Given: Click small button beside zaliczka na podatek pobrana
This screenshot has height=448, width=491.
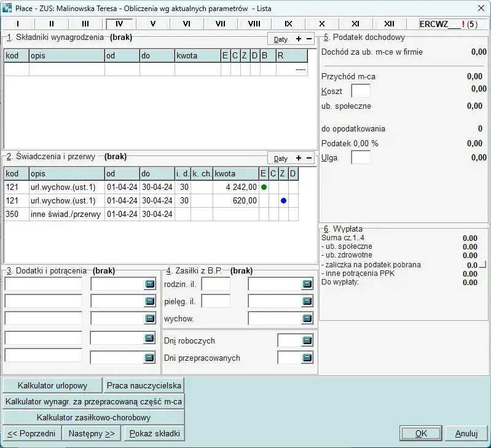Looking at the screenshot, I should [x=482, y=265].
